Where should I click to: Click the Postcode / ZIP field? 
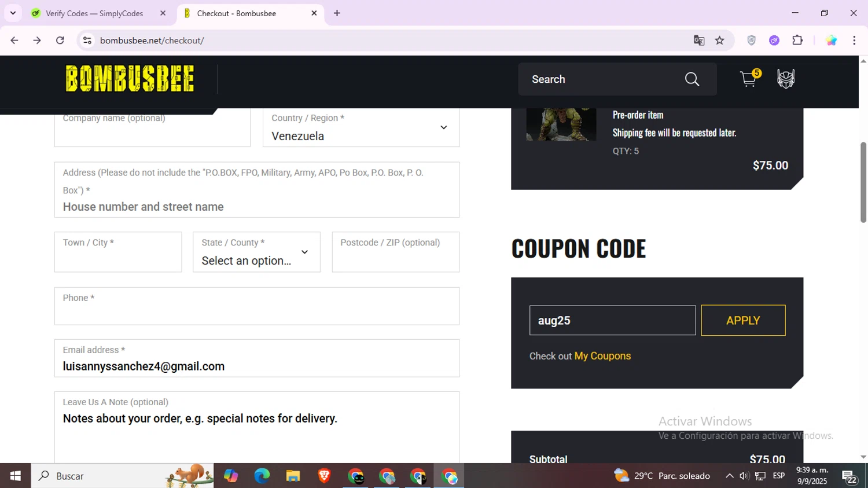396,252
